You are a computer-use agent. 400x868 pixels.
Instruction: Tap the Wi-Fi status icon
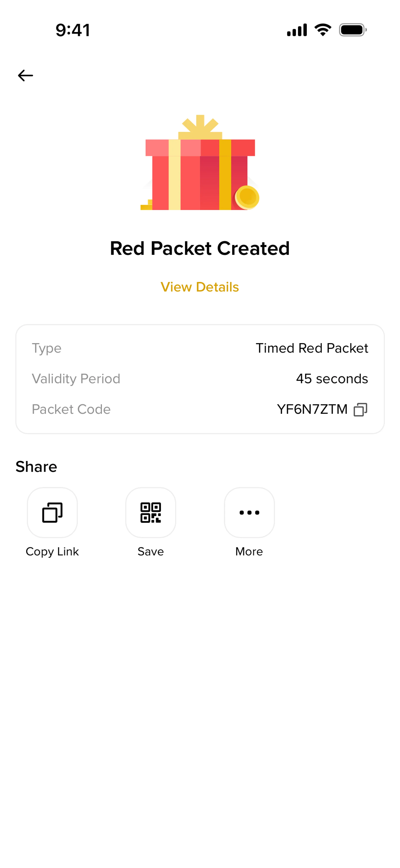coord(322,30)
